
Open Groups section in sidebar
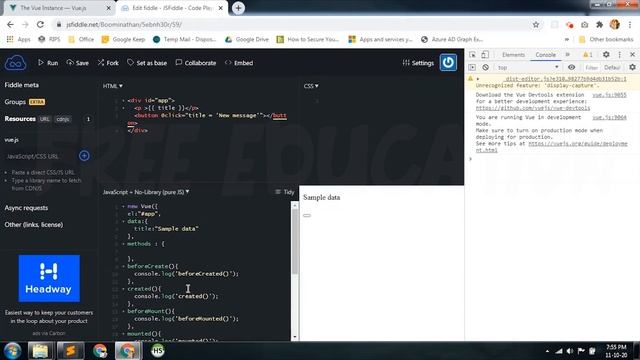point(15,102)
